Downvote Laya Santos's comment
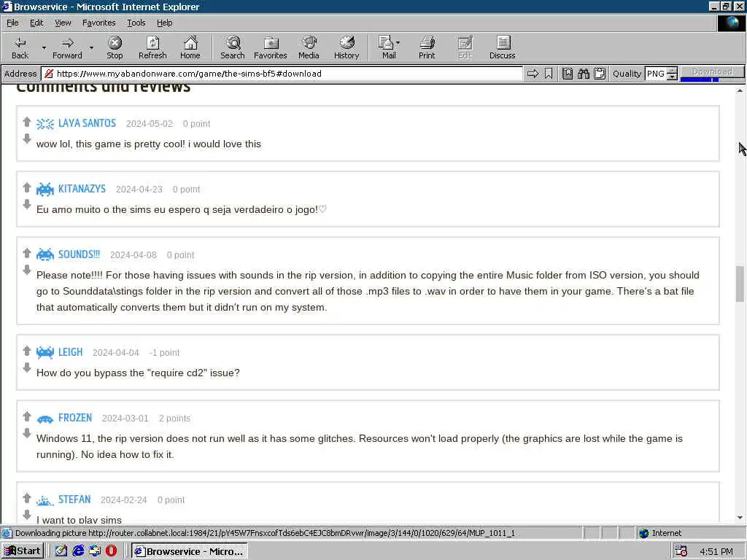This screenshot has width=747, height=560. pos(27,139)
